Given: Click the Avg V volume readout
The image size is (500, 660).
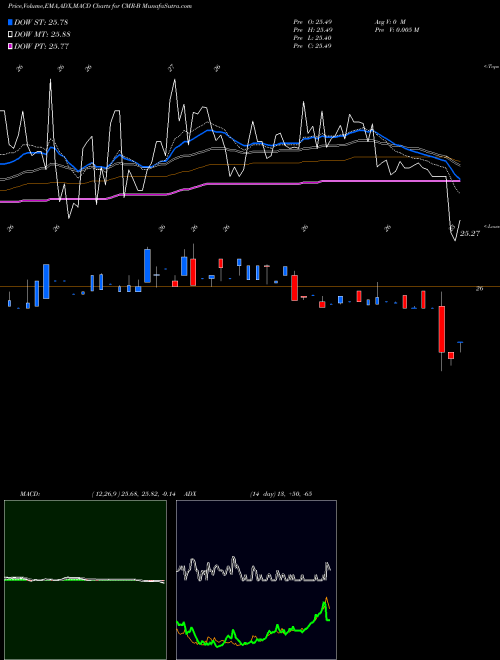Looking at the screenshot, I should [x=390, y=21].
